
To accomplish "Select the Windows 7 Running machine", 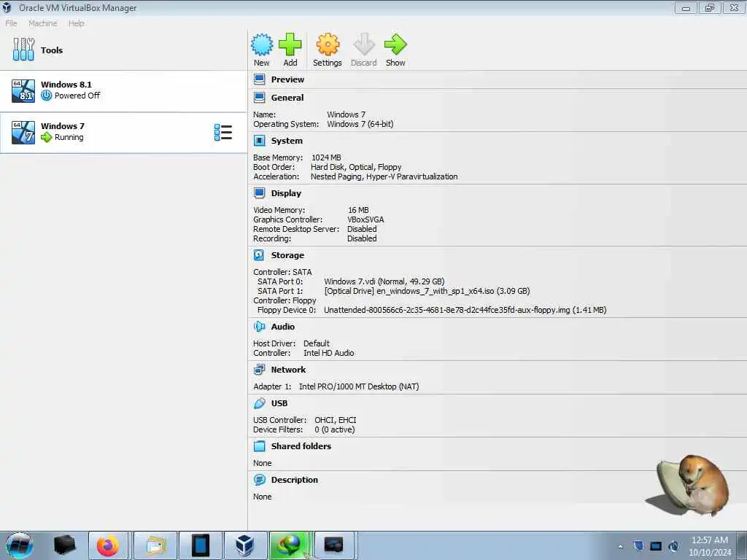I will [x=123, y=133].
